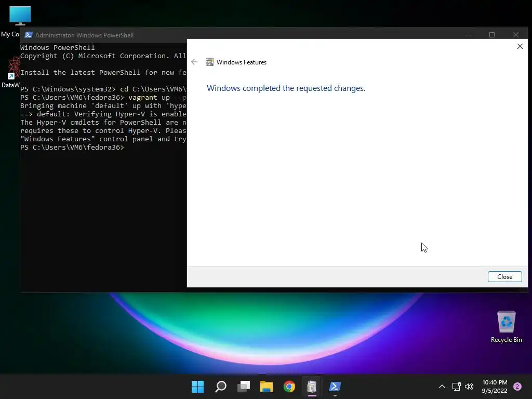The height and width of the screenshot is (399, 532).
Task: Open the Windows Start menu
Action: click(197, 387)
